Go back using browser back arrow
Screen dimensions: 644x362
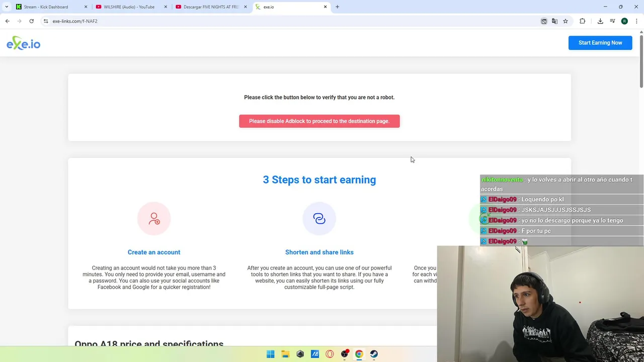coord(7,21)
